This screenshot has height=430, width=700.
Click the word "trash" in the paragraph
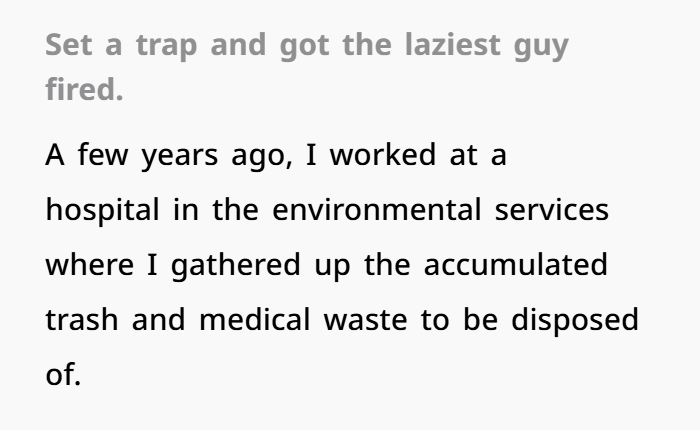[x=82, y=319]
